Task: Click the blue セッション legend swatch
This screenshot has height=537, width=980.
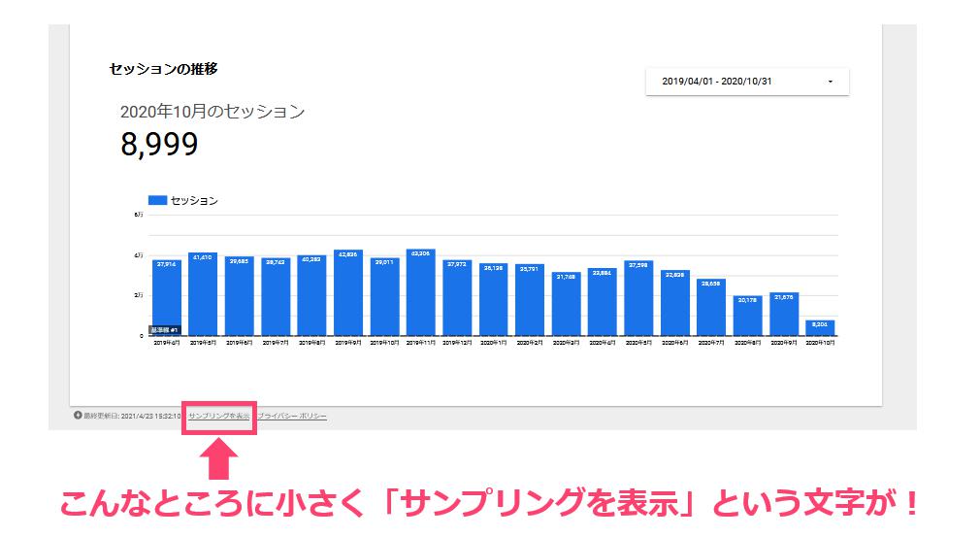Action: 157,200
